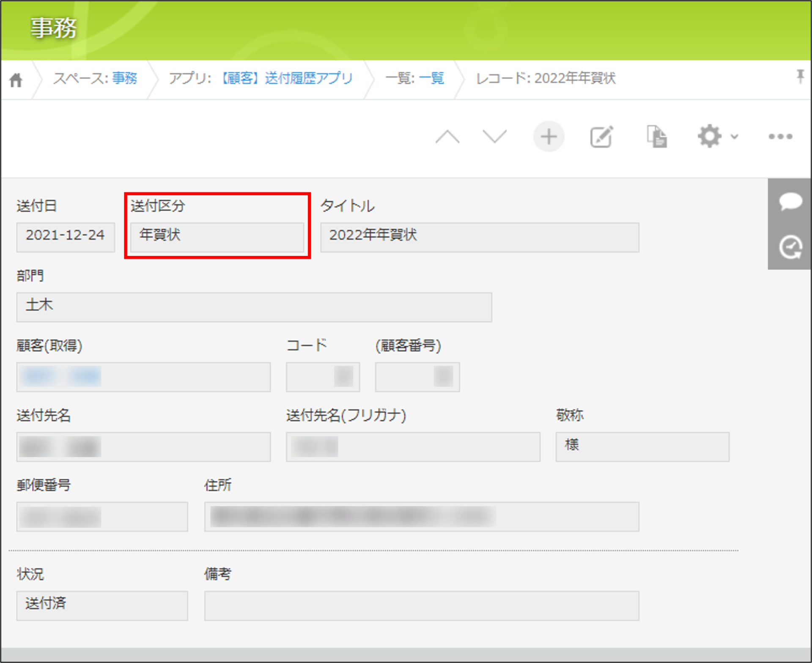Screen dimensions: 812x663
Task: Click the pin icon in the breadcrumb bar
Action: [800, 77]
